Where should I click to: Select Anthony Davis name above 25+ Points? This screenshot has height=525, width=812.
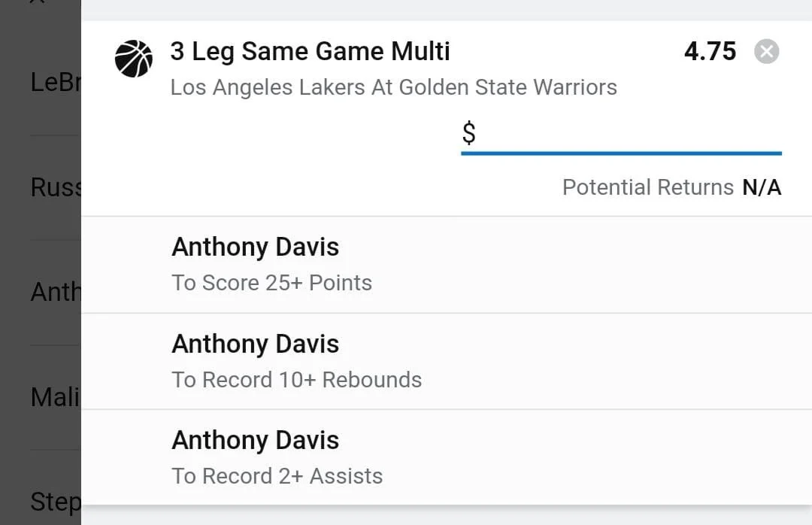coord(255,247)
